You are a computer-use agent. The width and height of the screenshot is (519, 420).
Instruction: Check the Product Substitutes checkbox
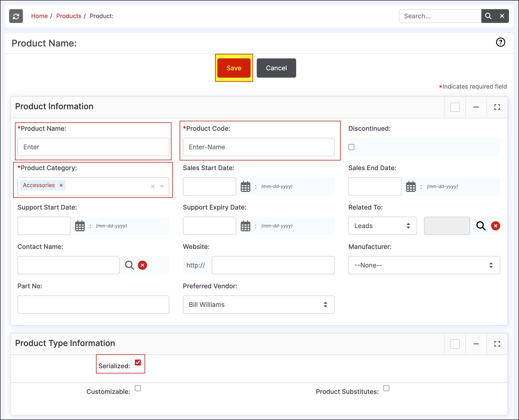(x=386, y=388)
